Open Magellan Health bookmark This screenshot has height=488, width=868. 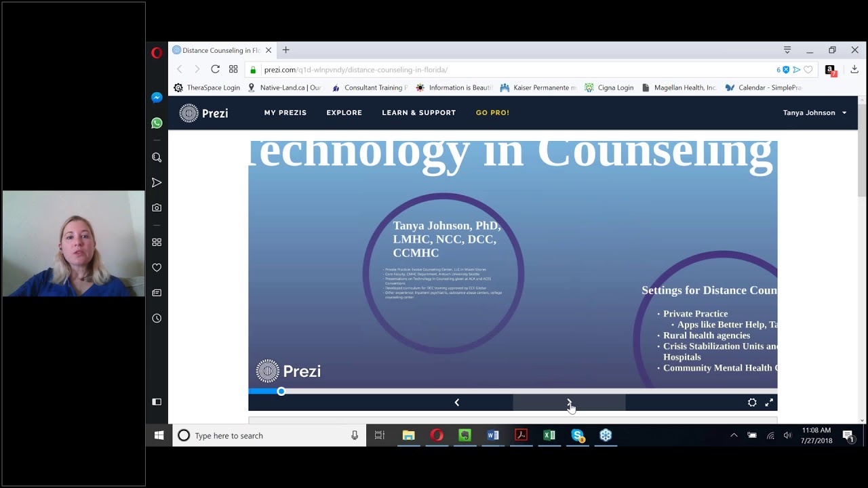tap(679, 87)
